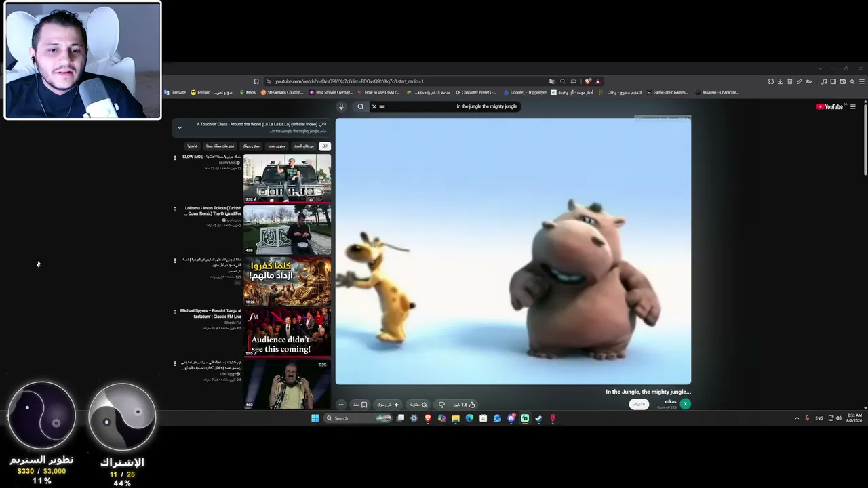Select the 'من نتائج البحث' filter chip
Screen dimensions: 868x488
[302, 146]
